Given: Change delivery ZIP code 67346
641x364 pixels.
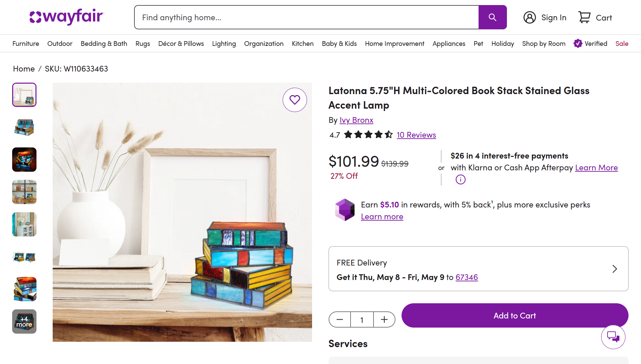Looking at the screenshot, I should (466, 277).
